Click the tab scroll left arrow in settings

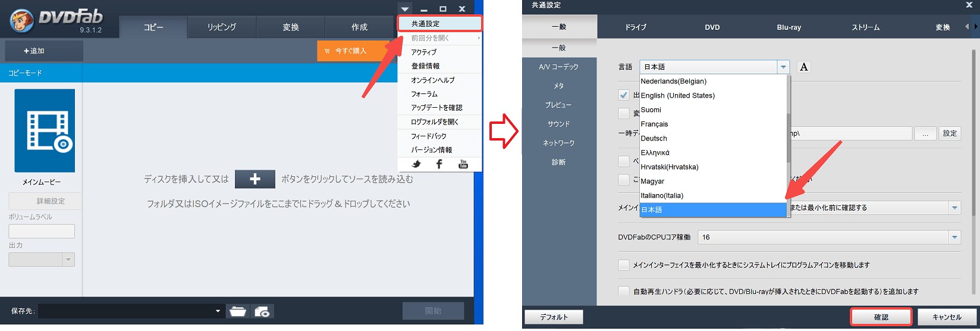tap(967, 27)
